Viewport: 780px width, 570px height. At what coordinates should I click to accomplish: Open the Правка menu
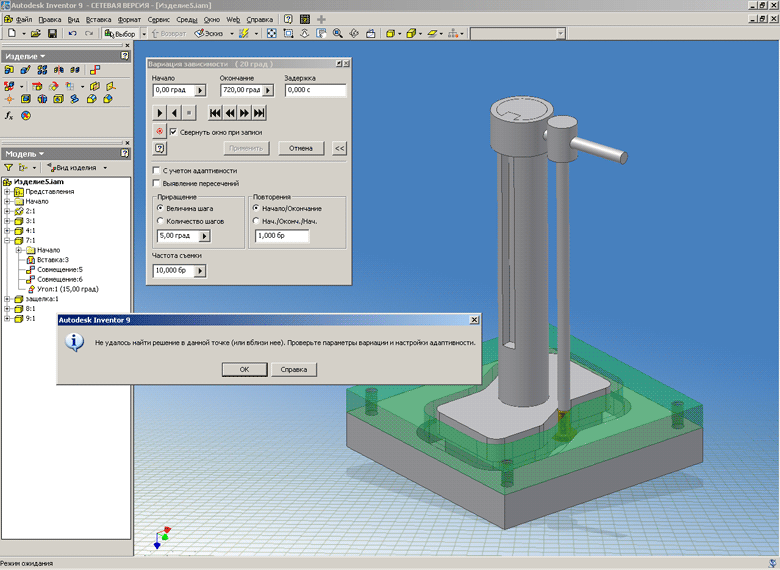(x=50, y=19)
